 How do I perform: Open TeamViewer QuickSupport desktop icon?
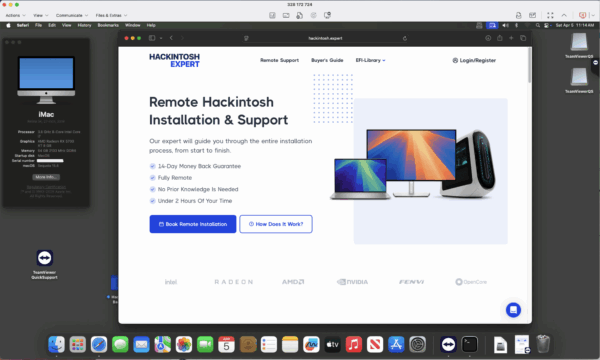point(44,264)
